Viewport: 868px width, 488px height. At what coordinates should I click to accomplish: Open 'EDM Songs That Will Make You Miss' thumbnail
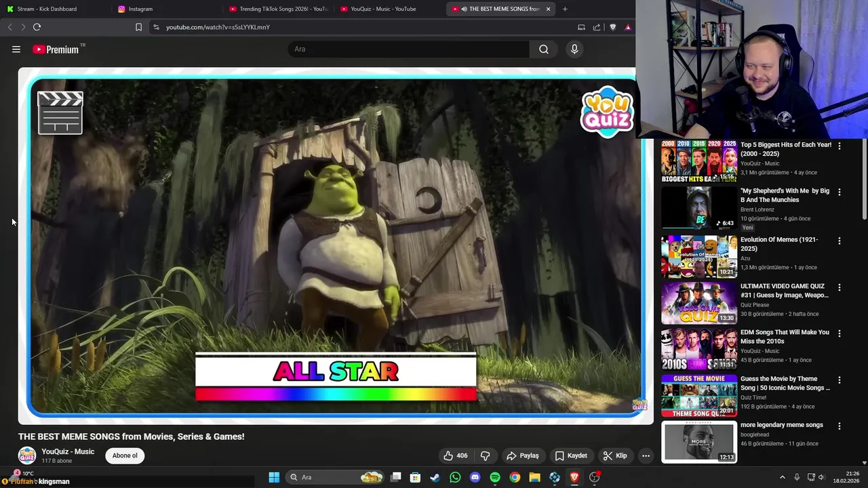(699, 350)
